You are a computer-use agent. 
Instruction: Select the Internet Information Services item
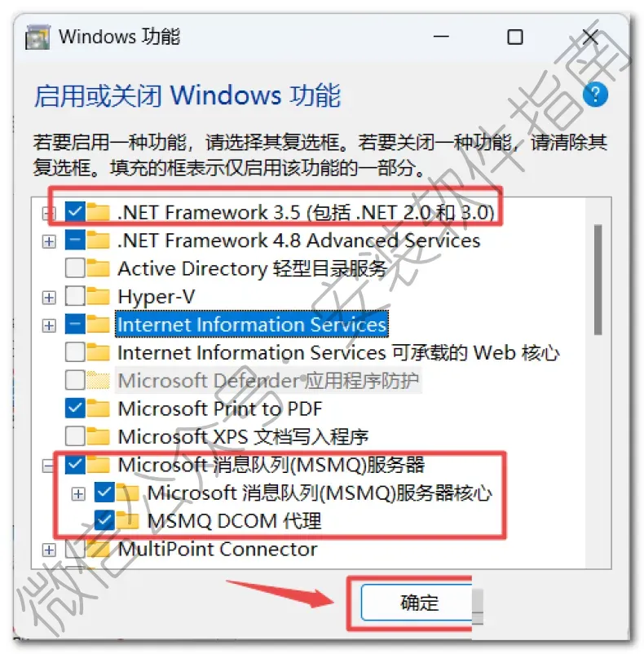(252, 325)
